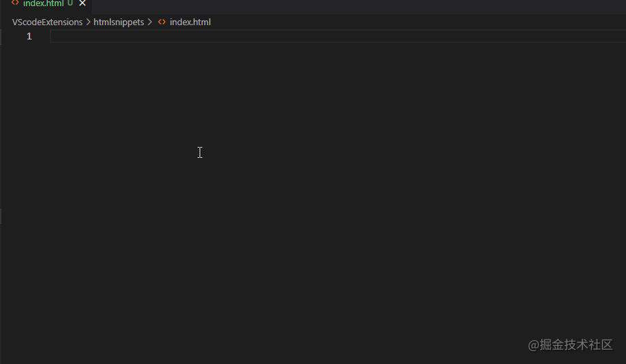This screenshot has height=364, width=626.
Task: Click index.html in the breadcrumb path
Action: tap(190, 22)
